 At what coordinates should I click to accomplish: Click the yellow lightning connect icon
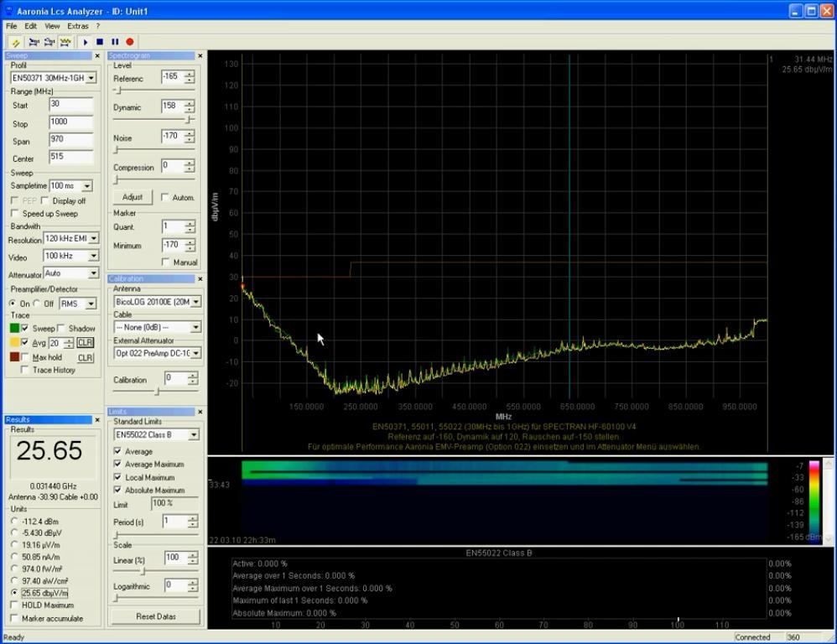(x=15, y=42)
